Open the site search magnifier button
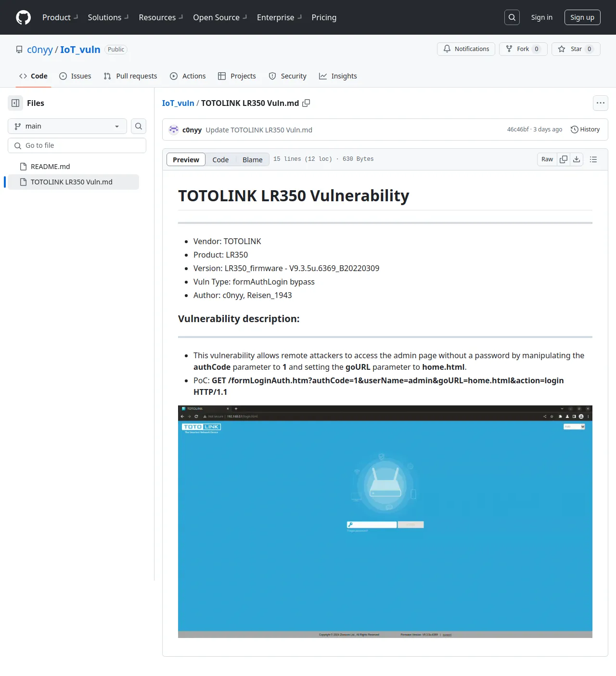 tap(512, 17)
